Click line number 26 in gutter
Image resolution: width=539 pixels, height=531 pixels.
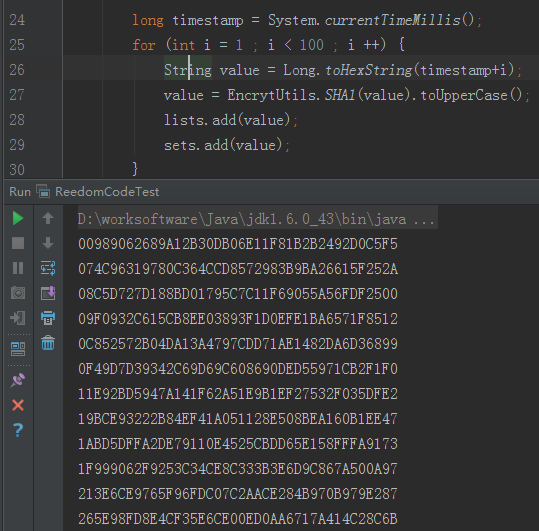[17, 70]
